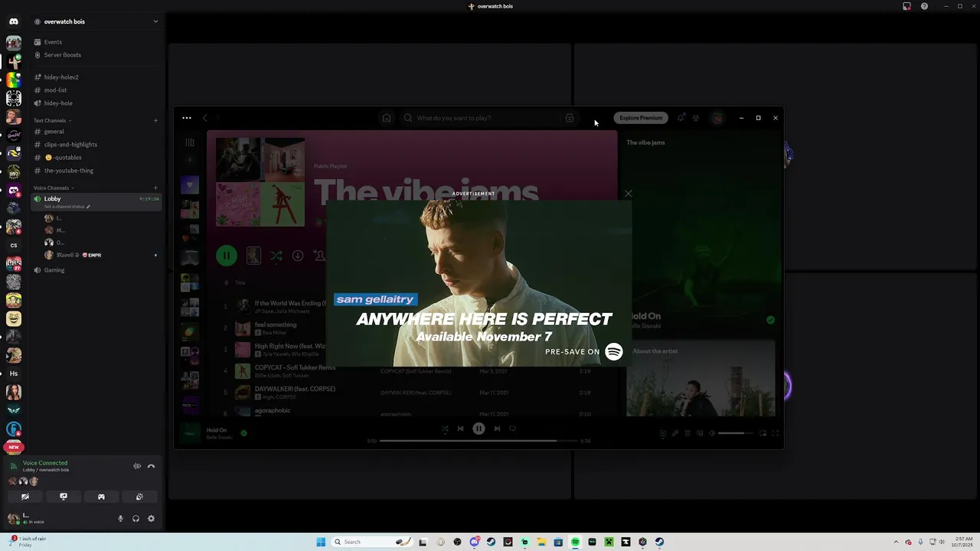This screenshot has height=551, width=980.
Task: Add a channel to Voice Channels
Action: pos(155,187)
